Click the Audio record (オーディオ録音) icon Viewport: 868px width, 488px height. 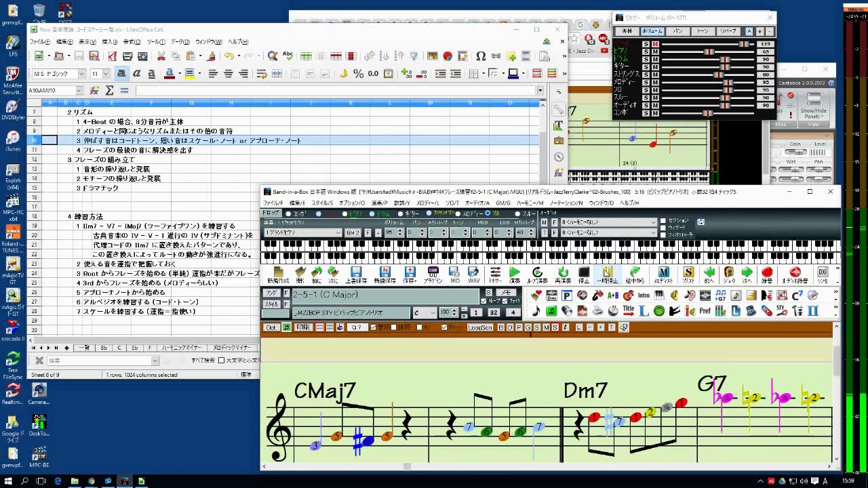(795, 274)
